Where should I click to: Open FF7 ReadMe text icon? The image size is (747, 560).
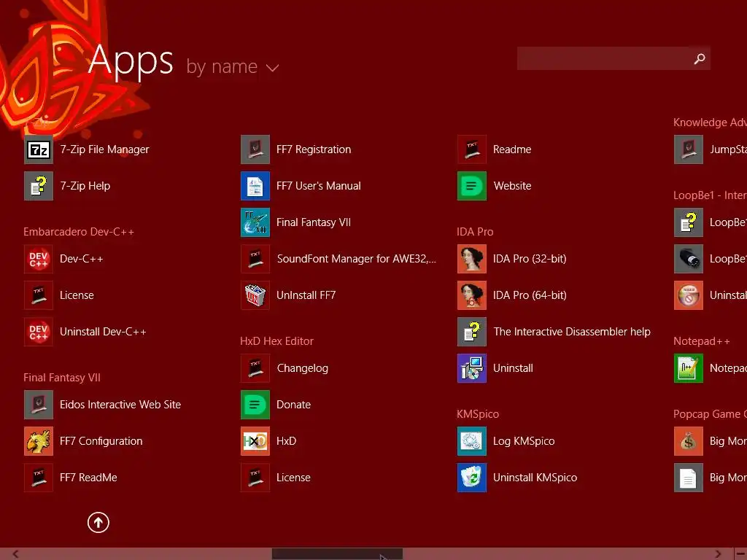click(39, 478)
